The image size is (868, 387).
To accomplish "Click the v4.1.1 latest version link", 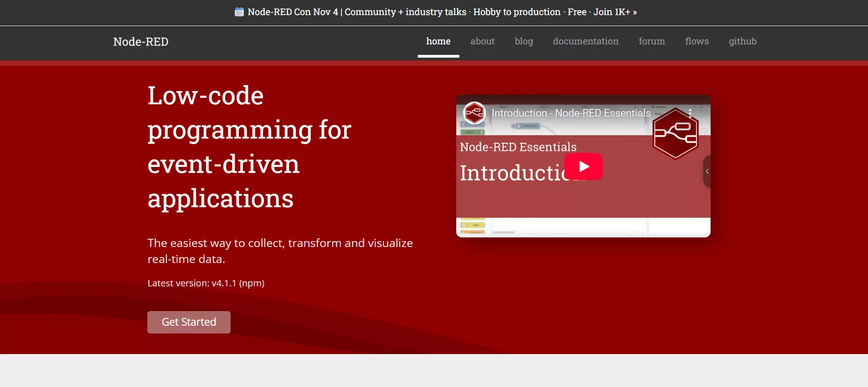I will [x=224, y=283].
